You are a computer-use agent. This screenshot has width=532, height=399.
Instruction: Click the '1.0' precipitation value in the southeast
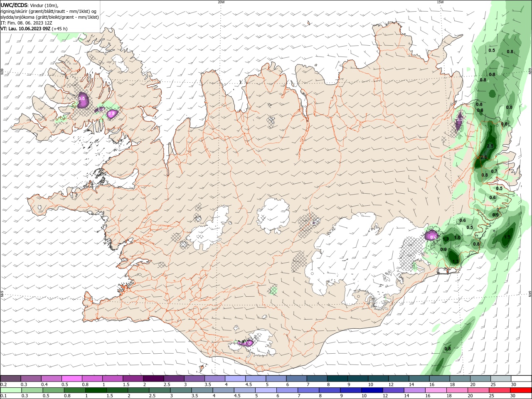(x=457, y=237)
